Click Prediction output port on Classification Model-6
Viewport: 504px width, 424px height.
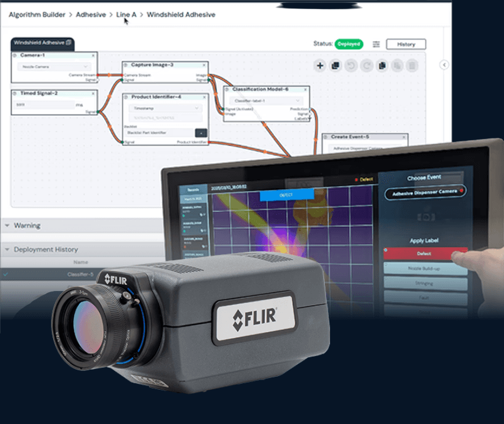pos(310,109)
